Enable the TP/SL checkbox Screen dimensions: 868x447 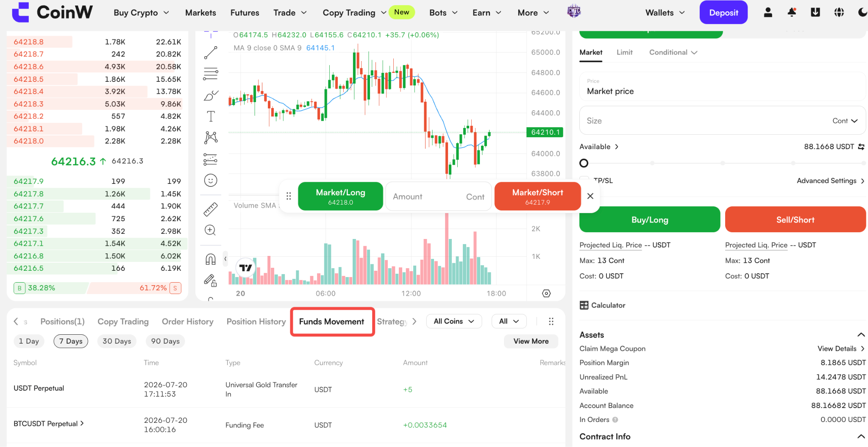coord(584,180)
